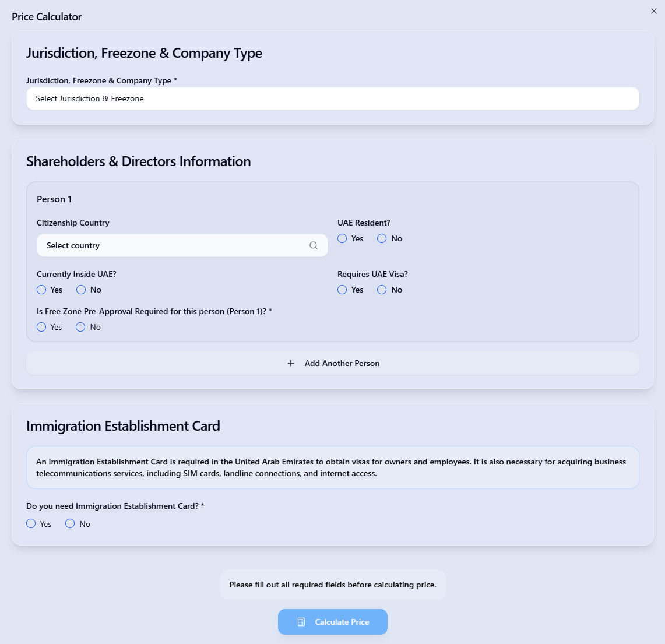Image resolution: width=665 pixels, height=644 pixels.
Task: Open the Select Jurisdiction & Freezone dropdown
Action: tap(332, 98)
